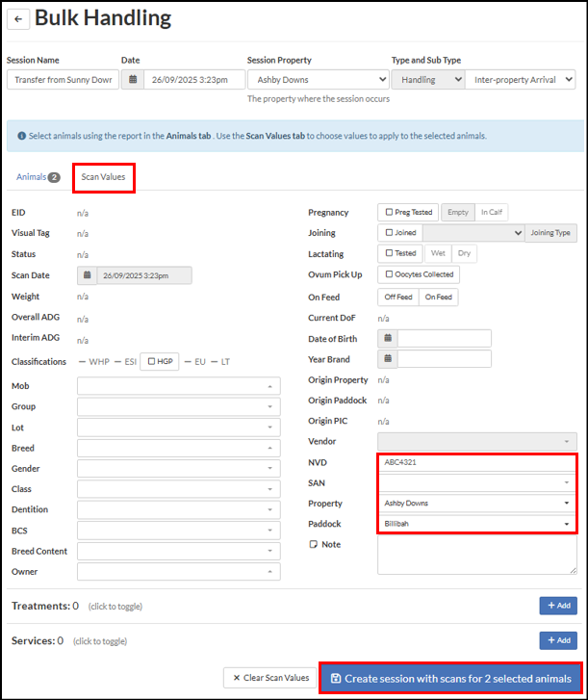Click the Year Brand calendar icon
Viewport: 588px width, 700px height.
tap(387, 359)
